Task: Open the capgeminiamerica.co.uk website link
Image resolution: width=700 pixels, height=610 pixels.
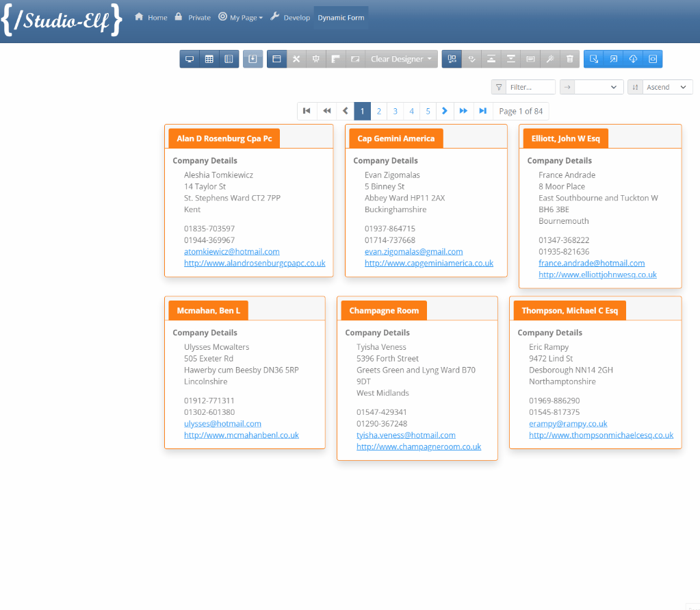Action: coord(429,264)
